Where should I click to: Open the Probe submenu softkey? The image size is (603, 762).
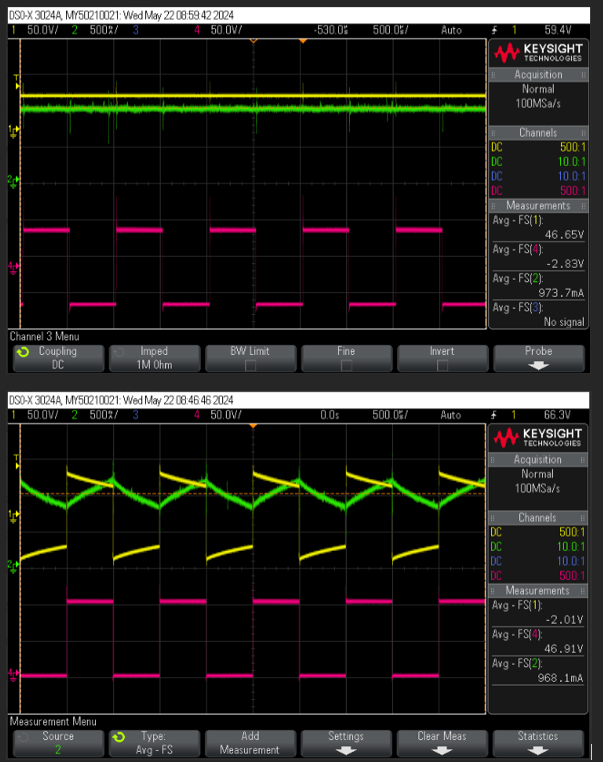point(538,358)
